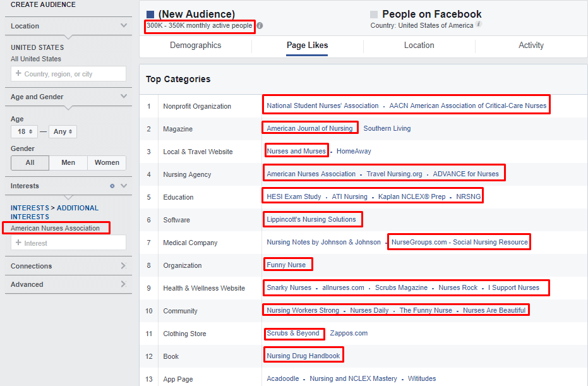
Task: Open American Nurses Association link in Nursing Agency row
Action: pyautogui.click(x=311, y=174)
